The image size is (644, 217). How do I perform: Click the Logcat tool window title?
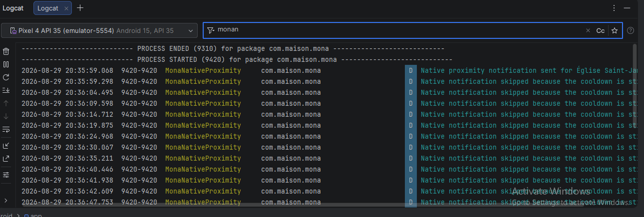click(13, 8)
